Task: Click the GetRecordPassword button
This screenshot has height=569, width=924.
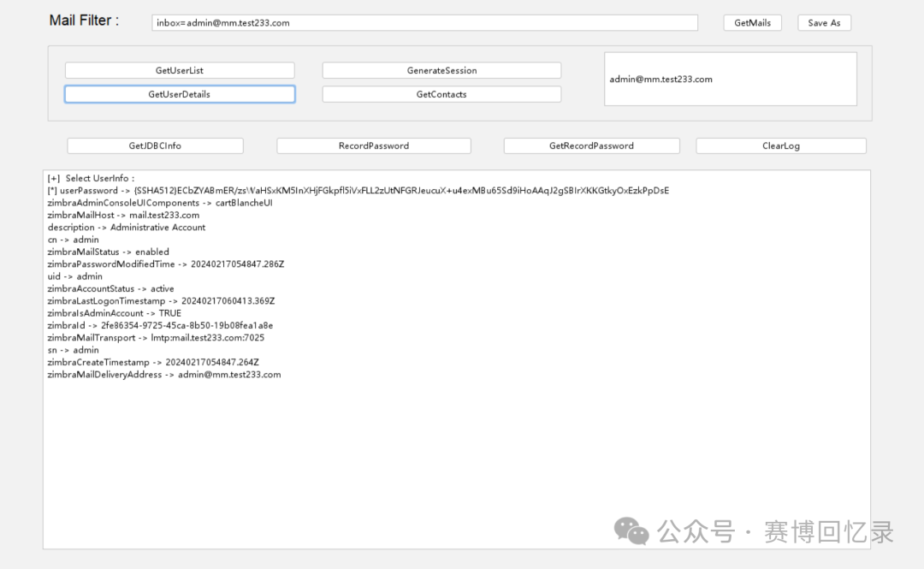Action: pos(592,145)
